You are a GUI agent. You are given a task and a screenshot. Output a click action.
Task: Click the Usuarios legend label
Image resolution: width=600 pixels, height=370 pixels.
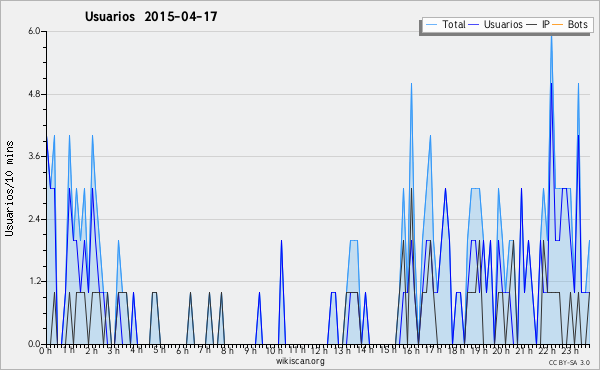(503, 25)
